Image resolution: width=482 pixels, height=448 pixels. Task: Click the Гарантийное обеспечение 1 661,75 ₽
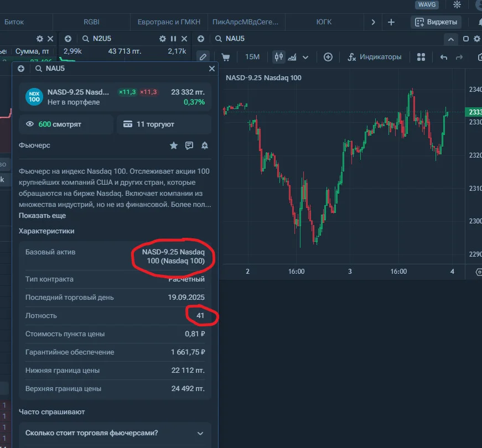(188, 352)
